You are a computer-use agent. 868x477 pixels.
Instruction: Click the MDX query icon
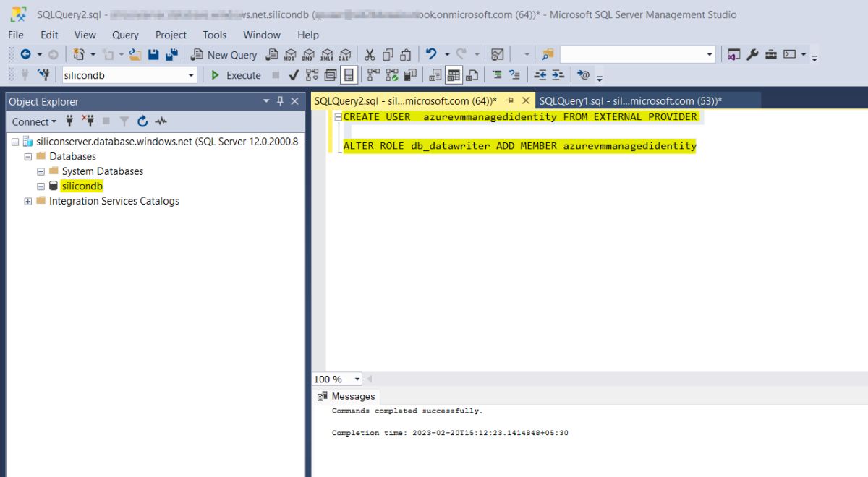coord(290,54)
